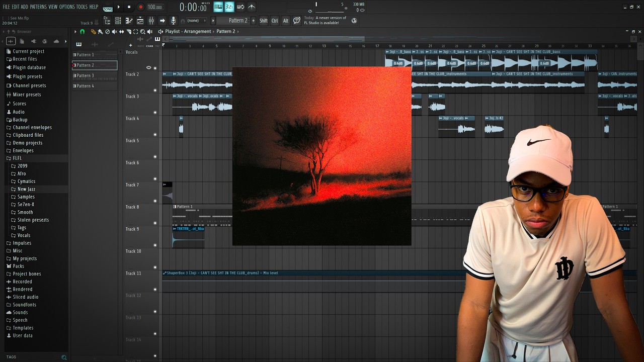
Task: Select the Slip tool in playlist toolbar
Action: 121,32
